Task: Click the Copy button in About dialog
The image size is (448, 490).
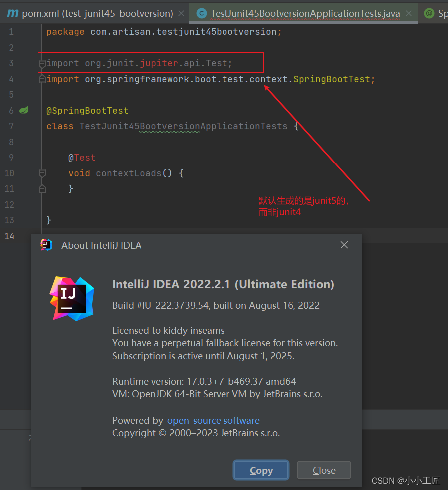Action: coord(261,470)
